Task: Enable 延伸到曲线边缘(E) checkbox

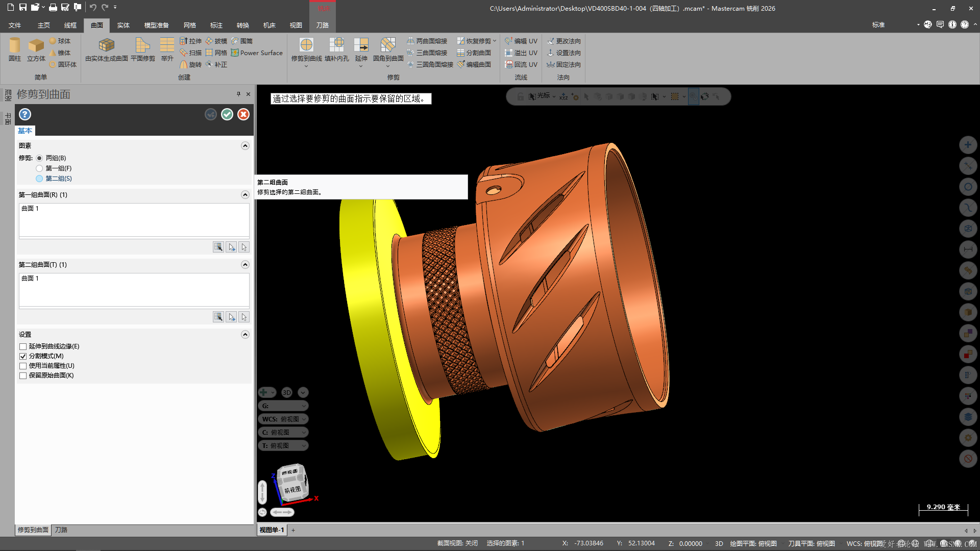Action: tap(23, 346)
